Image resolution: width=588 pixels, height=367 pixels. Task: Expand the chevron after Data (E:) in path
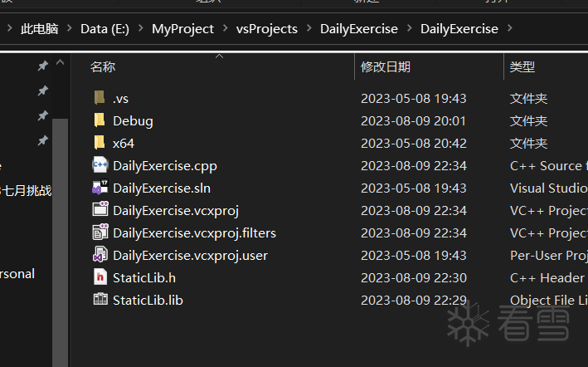point(141,28)
